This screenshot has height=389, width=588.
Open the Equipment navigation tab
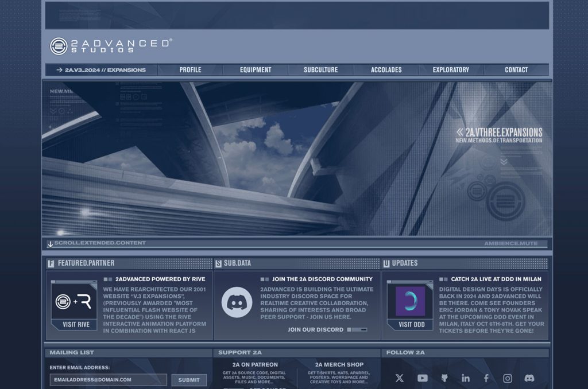(x=255, y=69)
